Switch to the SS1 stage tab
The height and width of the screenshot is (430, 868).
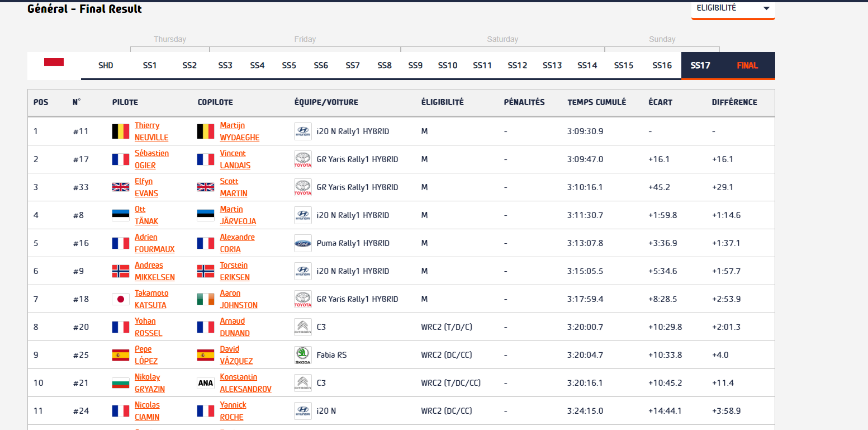[x=150, y=65]
